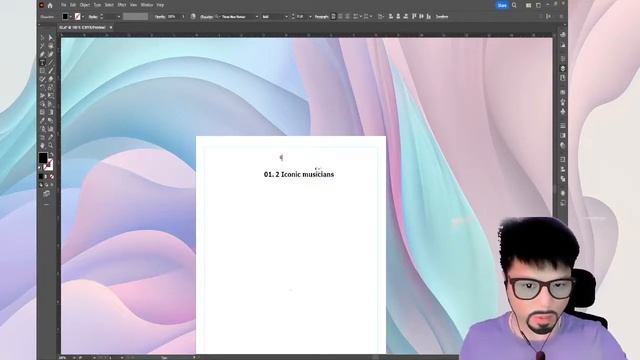
Task: Click the large black Fill box in the toolbar
Action: [x=43, y=158]
